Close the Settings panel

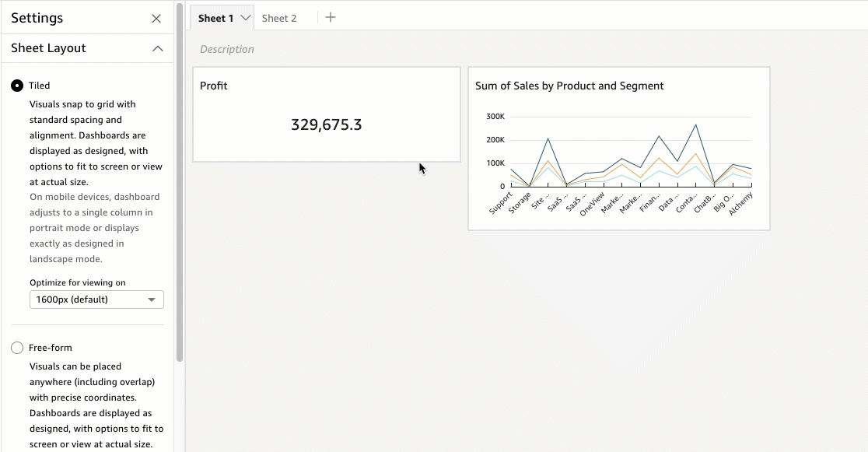(156, 19)
